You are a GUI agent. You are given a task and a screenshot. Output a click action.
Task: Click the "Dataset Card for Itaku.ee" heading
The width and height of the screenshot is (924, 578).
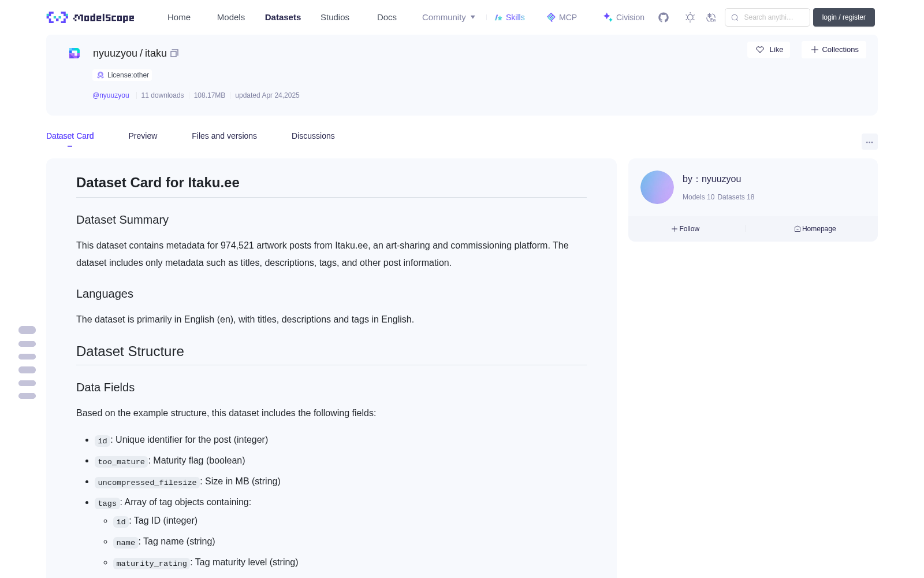[x=158, y=183]
